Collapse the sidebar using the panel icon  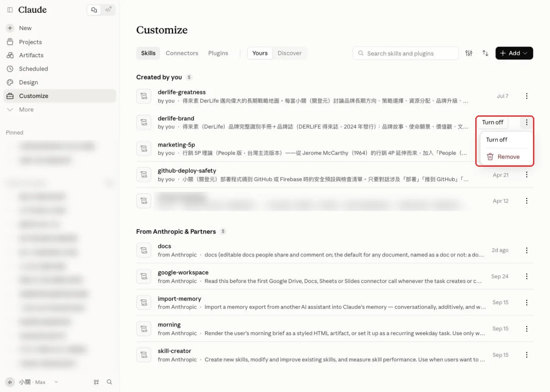(10, 10)
